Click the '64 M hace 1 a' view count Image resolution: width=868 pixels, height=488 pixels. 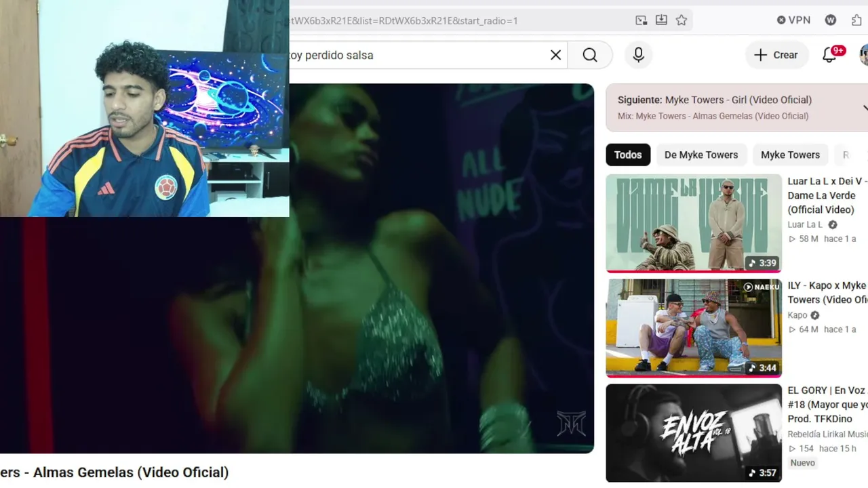click(822, 329)
